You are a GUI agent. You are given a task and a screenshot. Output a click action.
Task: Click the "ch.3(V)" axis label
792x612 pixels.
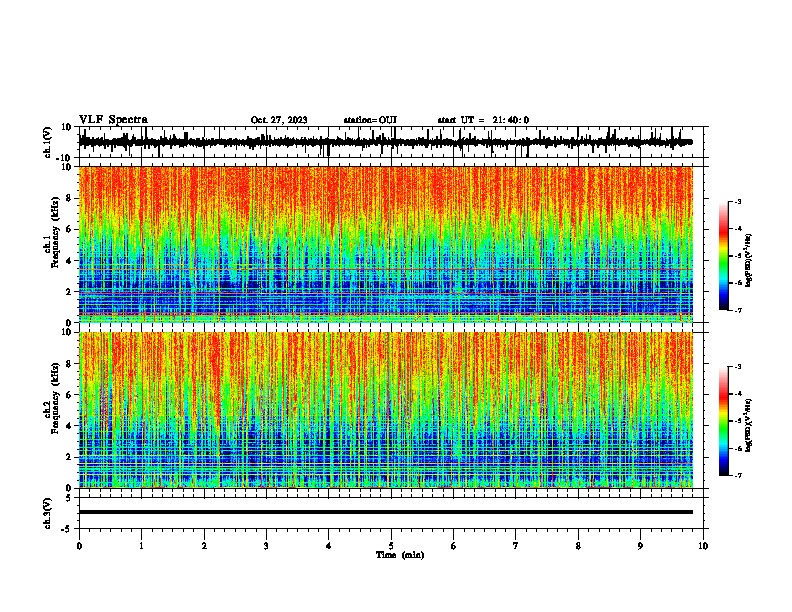[48, 514]
